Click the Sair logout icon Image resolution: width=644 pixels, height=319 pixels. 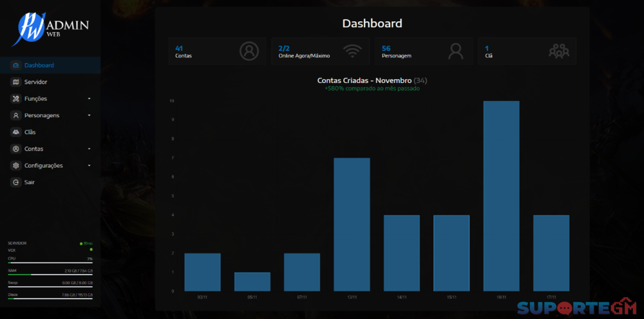16,183
